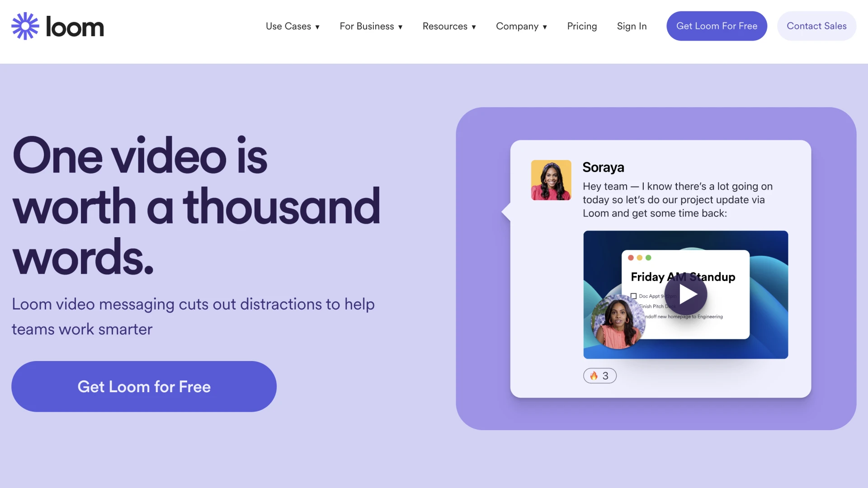Click the large Get Loom for Free hero button
The height and width of the screenshot is (488, 868).
(x=144, y=386)
